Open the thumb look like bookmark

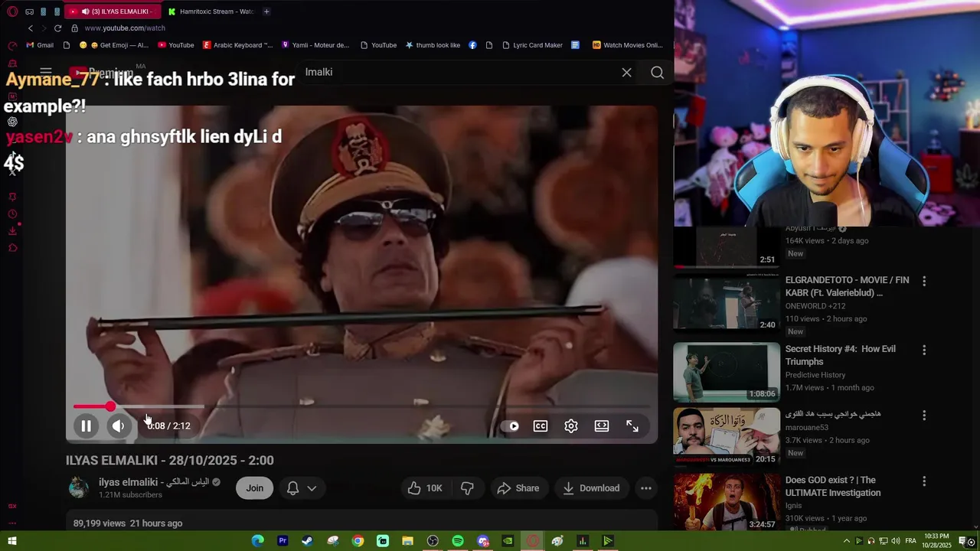point(433,45)
